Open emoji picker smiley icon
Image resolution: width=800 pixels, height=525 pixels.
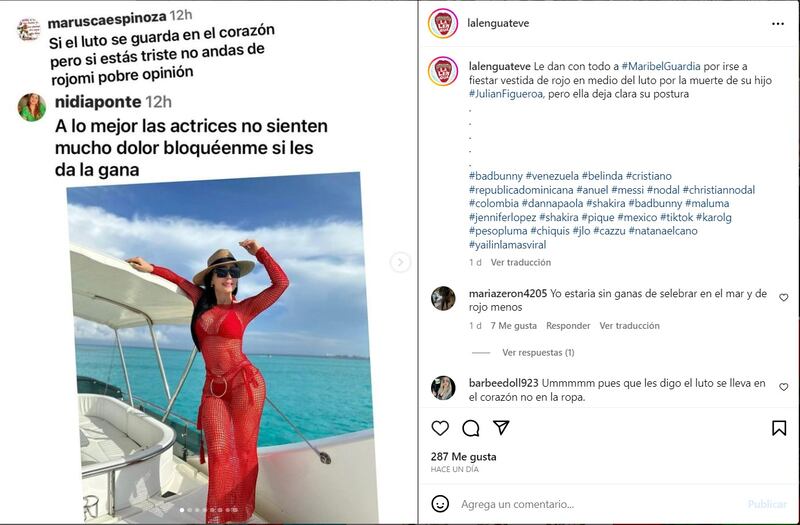(x=440, y=504)
